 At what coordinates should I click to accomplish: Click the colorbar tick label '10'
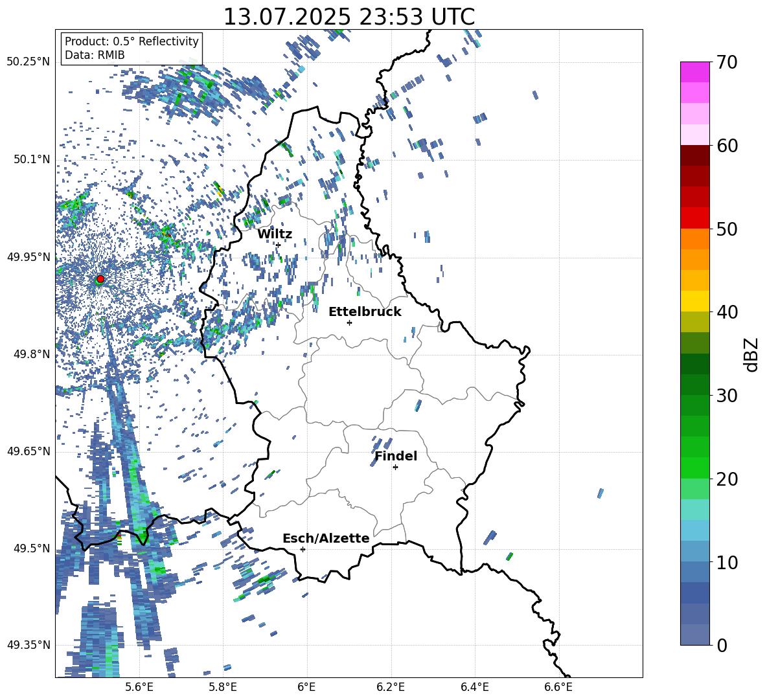click(727, 562)
